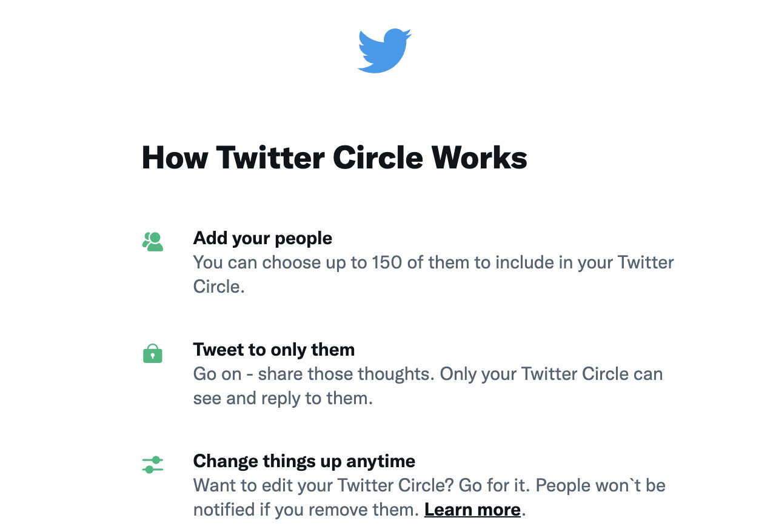Click the number 150 in the description
776x532 pixels.
(x=387, y=262)
